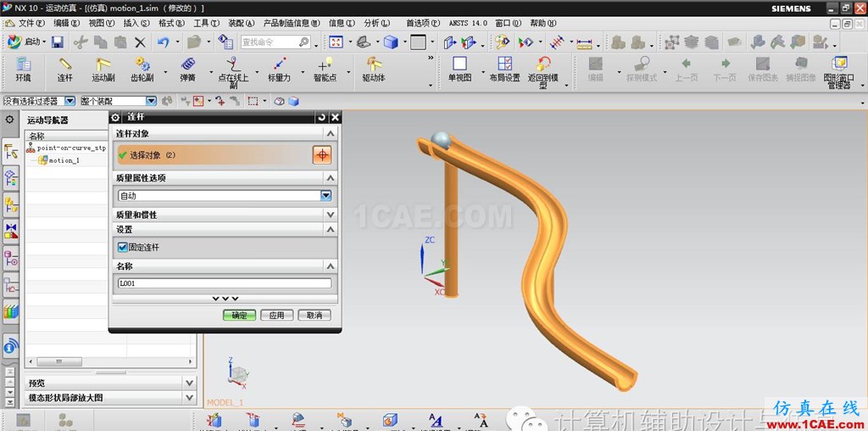Click 返回到模型 (Return to Model) icon
The image size is (868, 431).
[x=543, y=72]
